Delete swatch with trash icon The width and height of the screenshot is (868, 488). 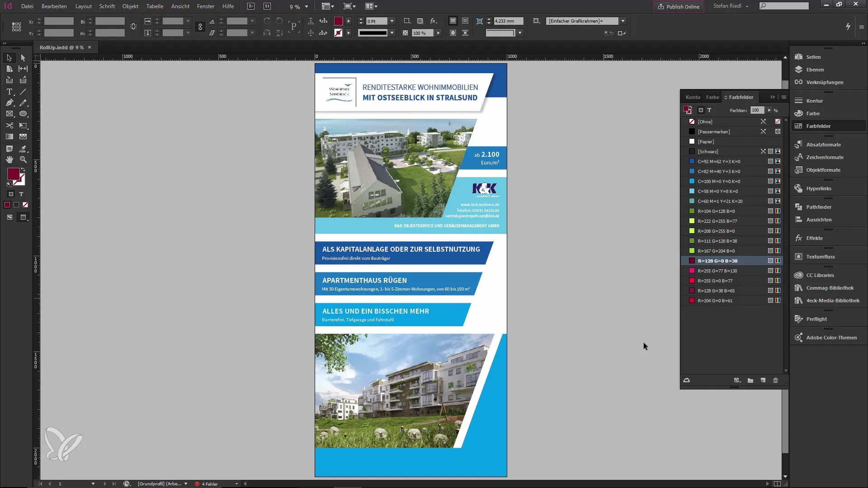(776, 380)
